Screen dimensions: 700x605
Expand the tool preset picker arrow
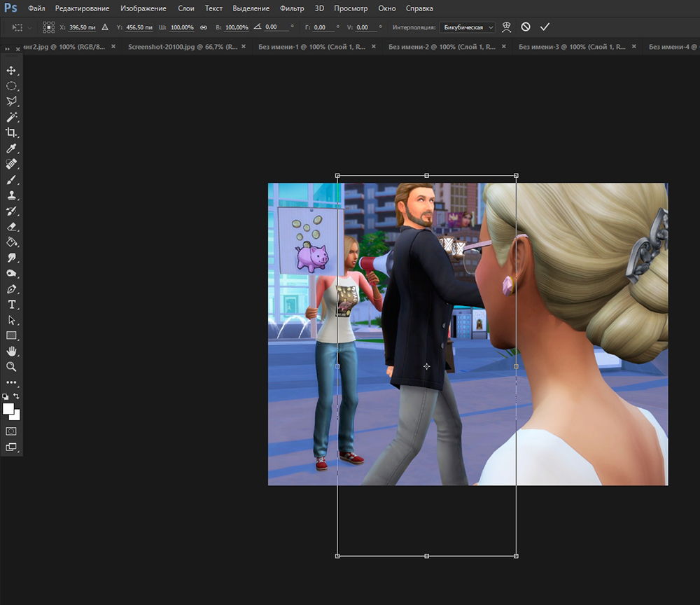(x=29, y=27)
